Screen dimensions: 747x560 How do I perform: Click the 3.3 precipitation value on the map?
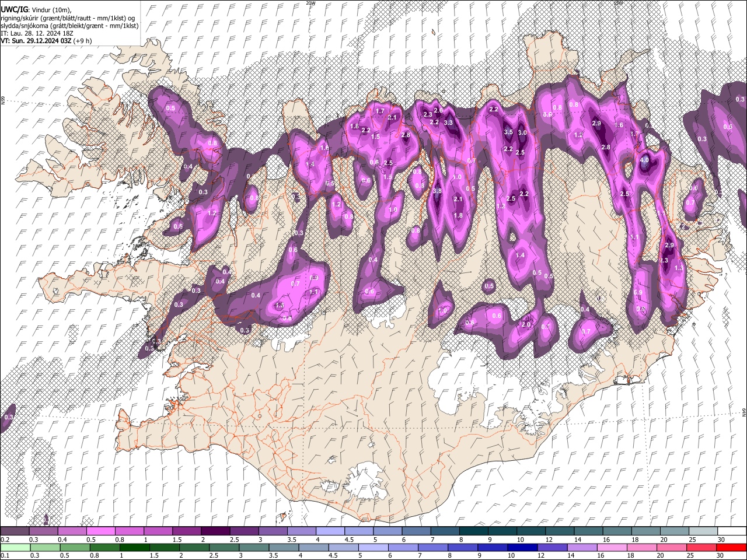(448, 123)
